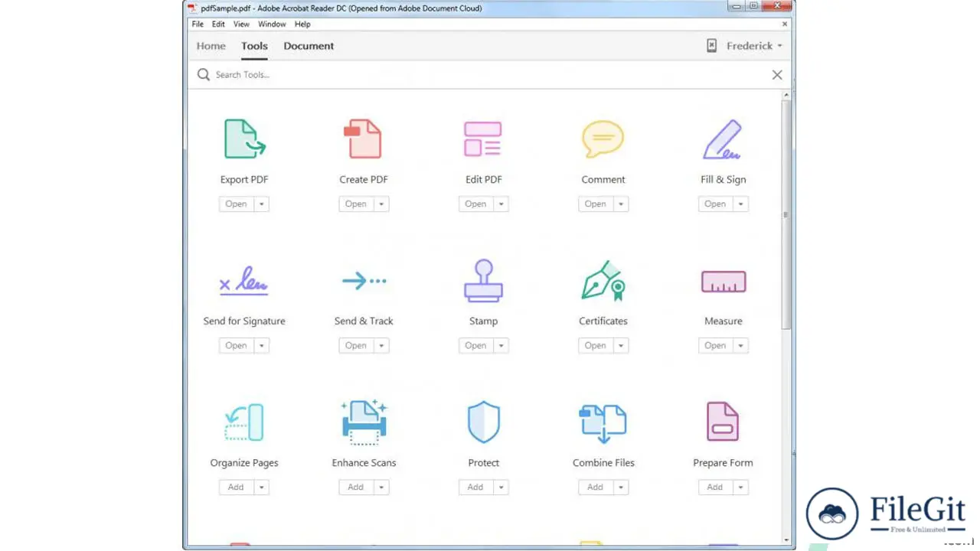Click the mobile link icon beside Frederick
Image resolution: width=980 pixels, height=551 pixels.
click(711, 46)
